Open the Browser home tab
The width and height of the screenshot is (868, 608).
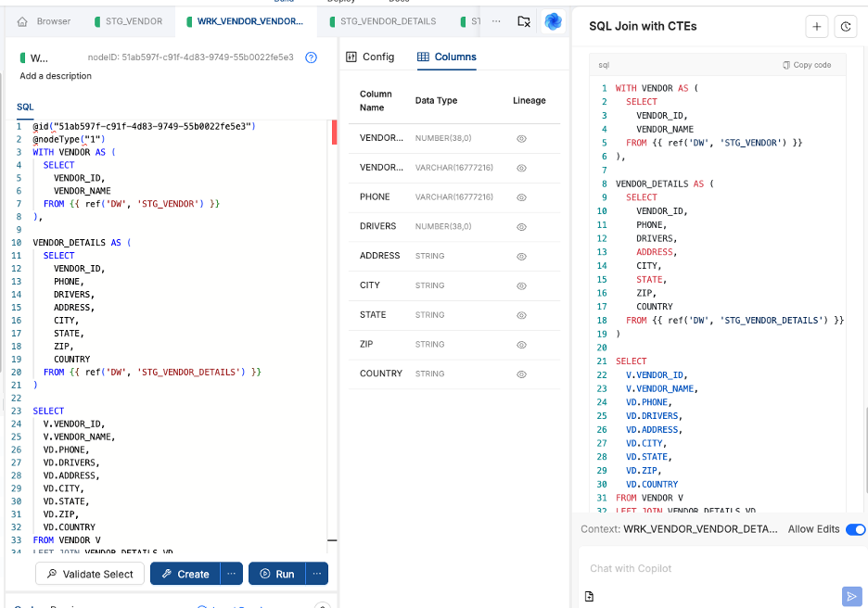pos(45,21)
